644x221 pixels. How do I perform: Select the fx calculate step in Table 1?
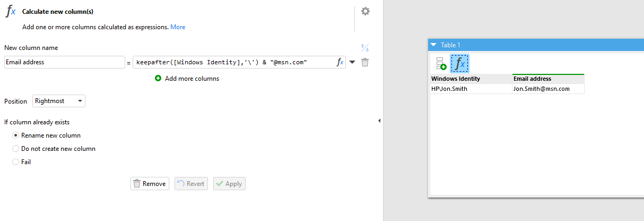(x=460, y=64)
